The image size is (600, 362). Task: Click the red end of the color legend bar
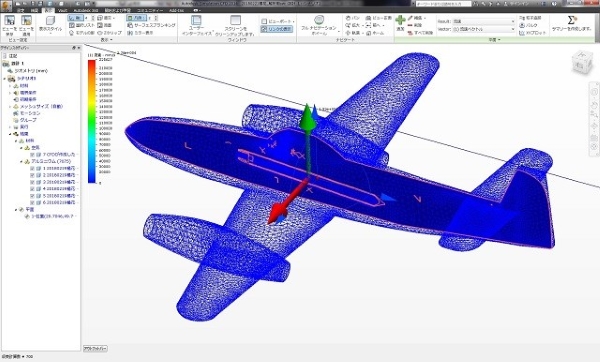pyautogui.click(x=92, y=63)
